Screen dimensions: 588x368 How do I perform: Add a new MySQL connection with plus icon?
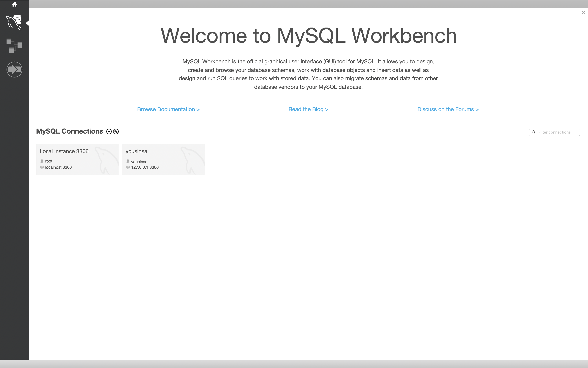(x=109, y=132)
